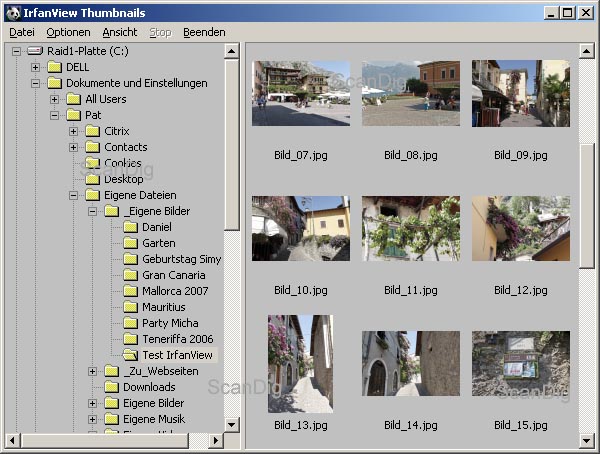The height and width of the screenshot is (454, 600).
Task: Click the folder tree scroll-left arrow
Action: click(x=13, y=440)
